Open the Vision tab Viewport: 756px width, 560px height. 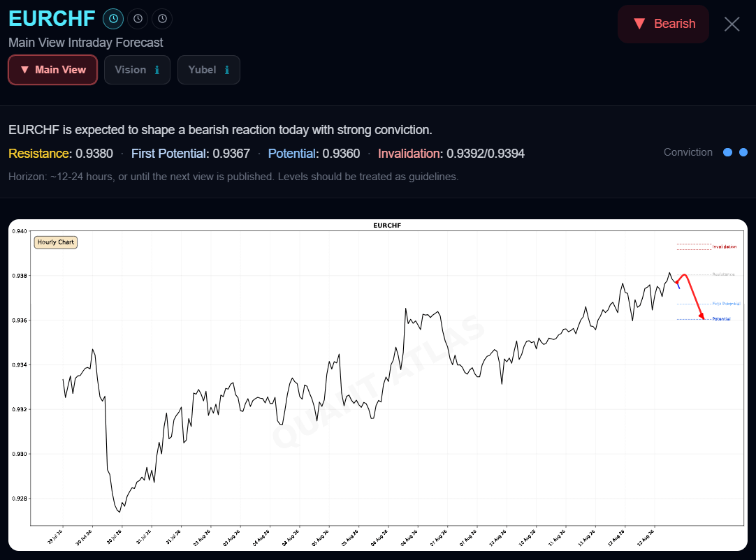click(x=137, y=70)
